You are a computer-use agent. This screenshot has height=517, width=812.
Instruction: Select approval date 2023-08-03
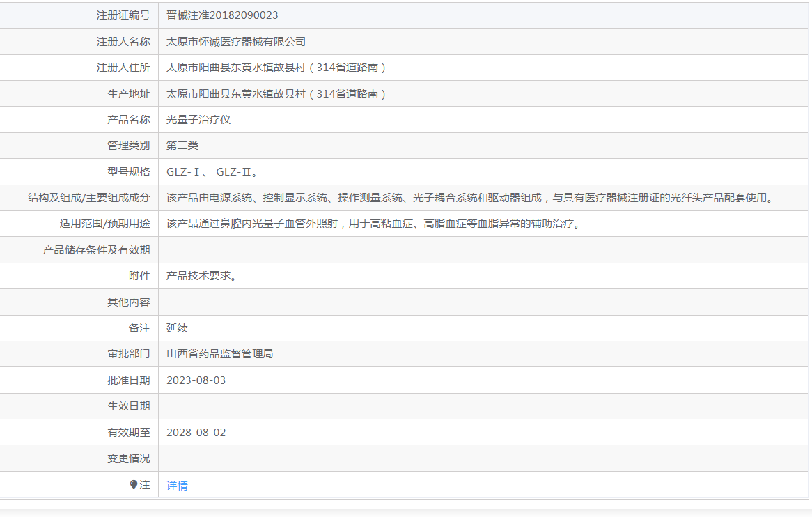coord(196,380)
